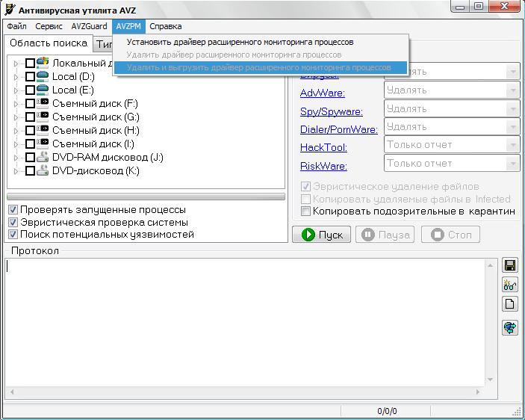Open the Dialer/PornWare action dropdown
525x420 pixels.
point(512,127)
